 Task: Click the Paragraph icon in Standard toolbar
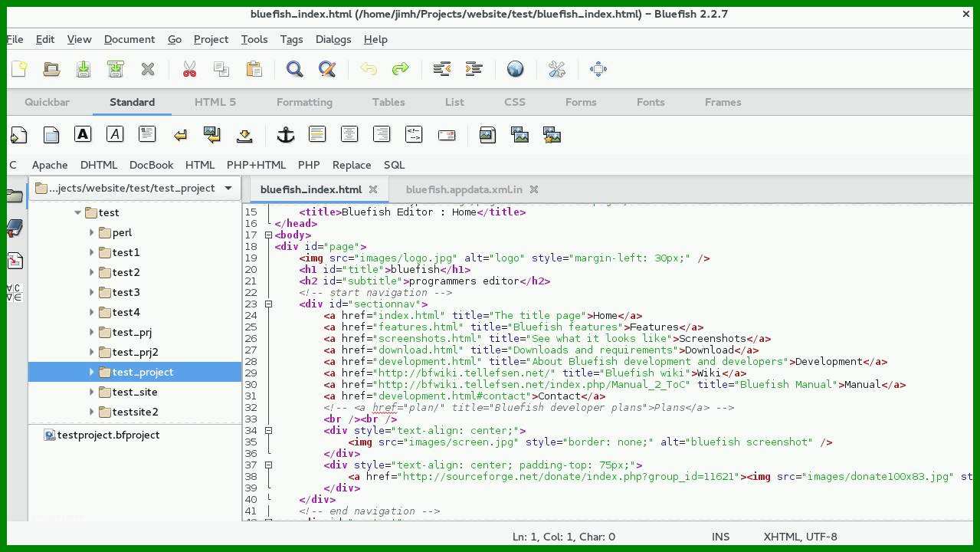(x=147, y=135)
